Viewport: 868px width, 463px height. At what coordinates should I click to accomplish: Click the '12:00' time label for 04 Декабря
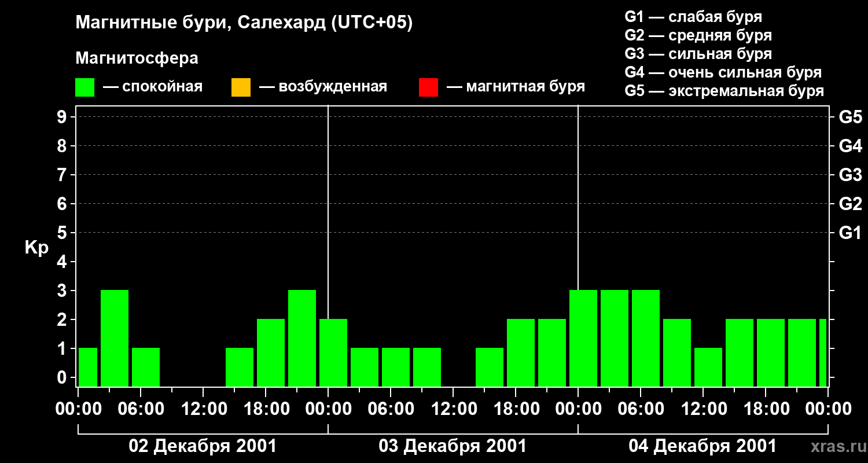(703, 409)
